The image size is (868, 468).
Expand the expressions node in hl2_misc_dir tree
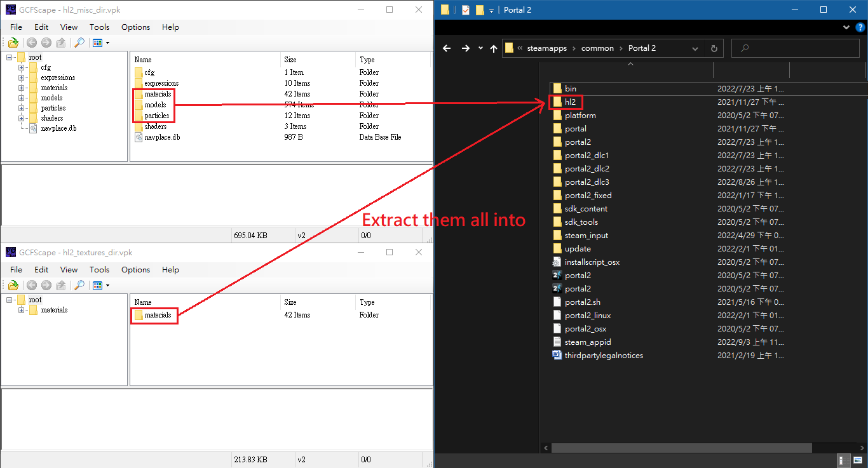pyautogui.click(x=21, y=77)
